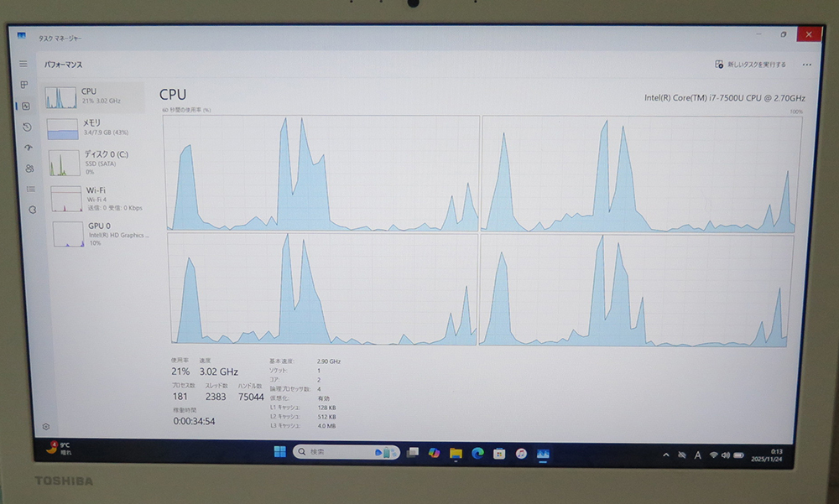
Task: Click the process count 181
Action: pos(180,397)
